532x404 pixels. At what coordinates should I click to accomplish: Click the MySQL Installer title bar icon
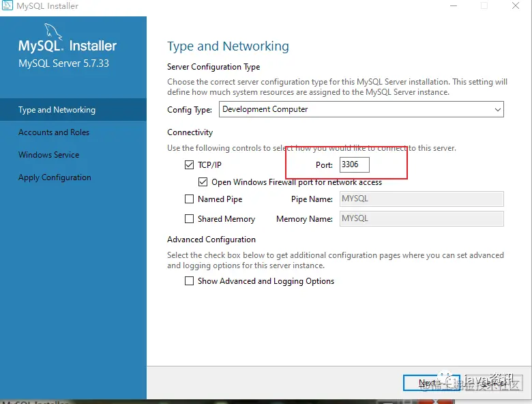click(x=7, y=5)
